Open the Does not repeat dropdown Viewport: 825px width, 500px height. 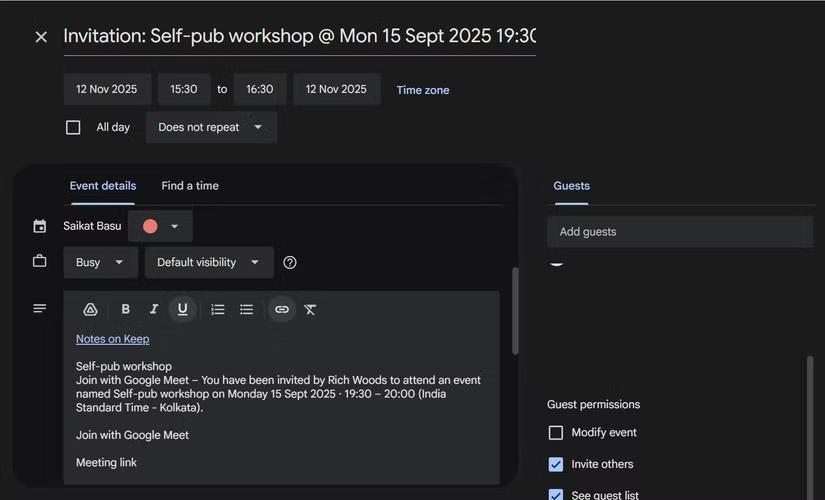click(x=211, y=127)
